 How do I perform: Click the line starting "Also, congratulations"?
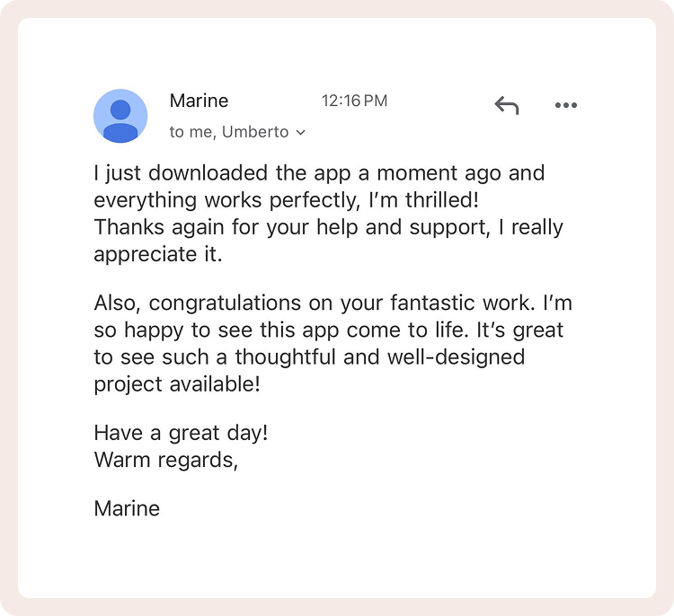coord(333,303)
